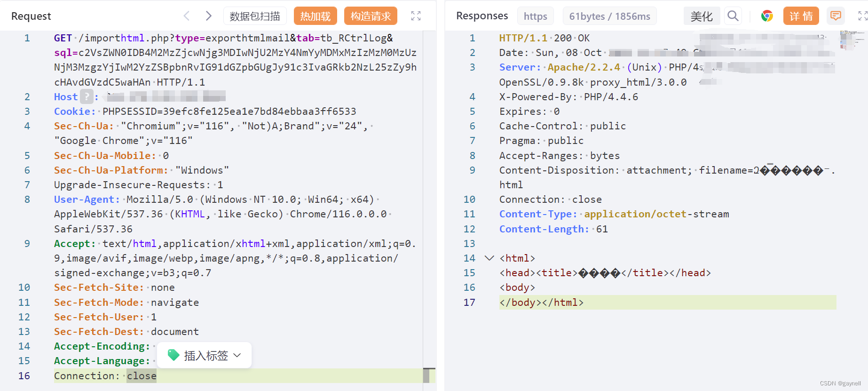Expand the Request panel to fullscreen

pyautogui.click(x=416, y=16)
